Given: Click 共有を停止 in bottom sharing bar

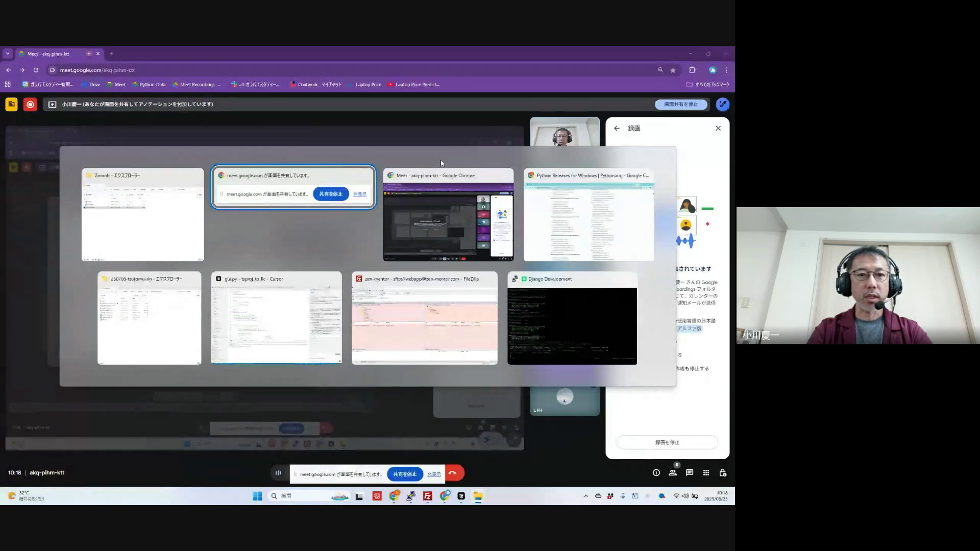Looking at the screenshot, I should 405,474.
